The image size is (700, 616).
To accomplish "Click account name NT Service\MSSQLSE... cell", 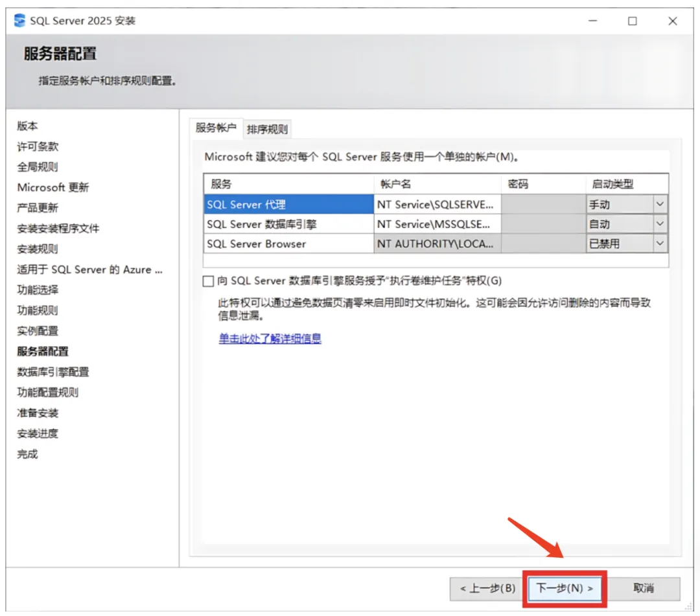I will pyautogui.click(x=437, y=224).
